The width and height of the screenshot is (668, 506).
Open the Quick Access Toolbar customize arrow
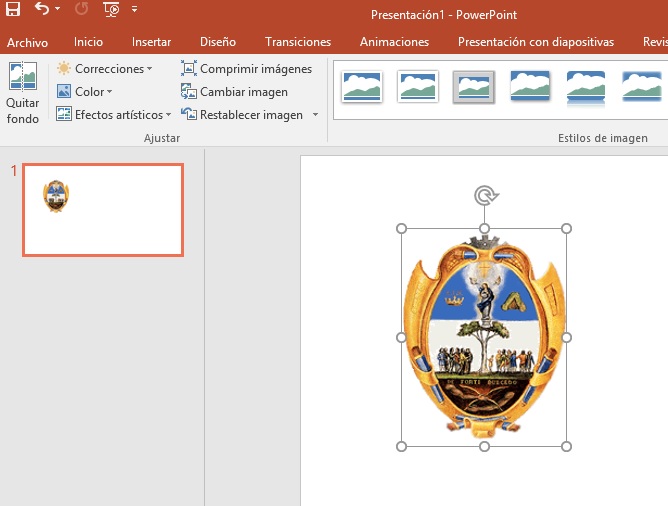pos(135,10)
